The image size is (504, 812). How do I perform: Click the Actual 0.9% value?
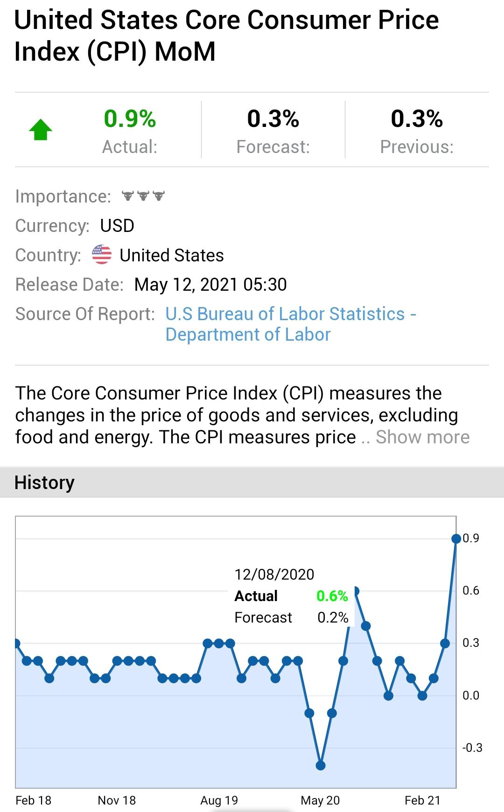click(130, 119)
